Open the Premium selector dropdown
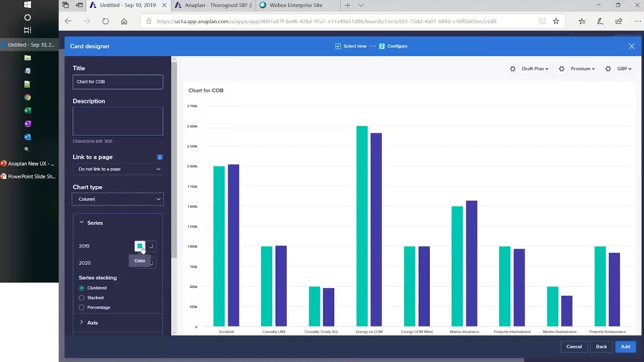 pos(583,69)
